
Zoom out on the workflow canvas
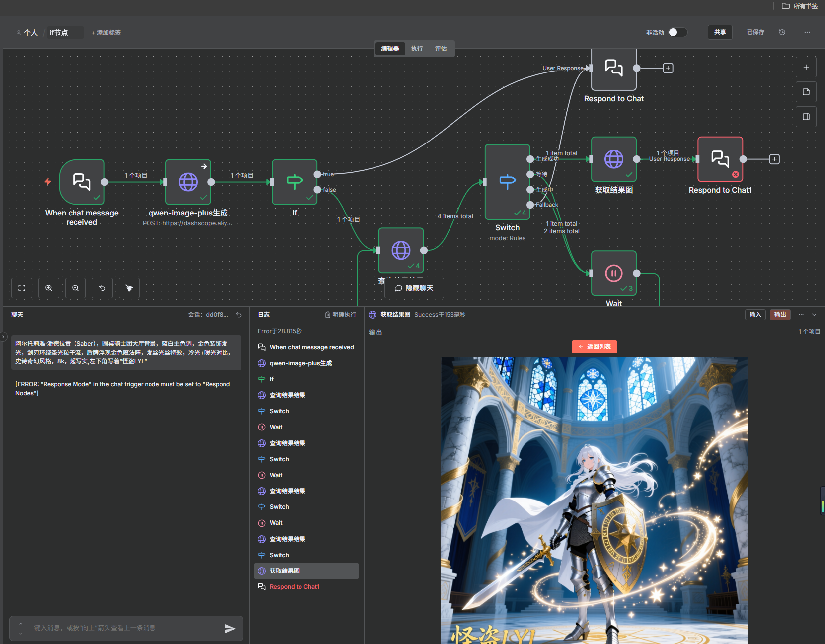click(75, 288)
